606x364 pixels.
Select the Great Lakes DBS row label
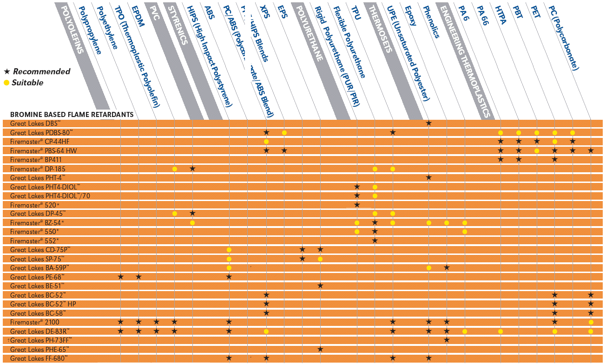pyautogui.click(x=35, y=124)
